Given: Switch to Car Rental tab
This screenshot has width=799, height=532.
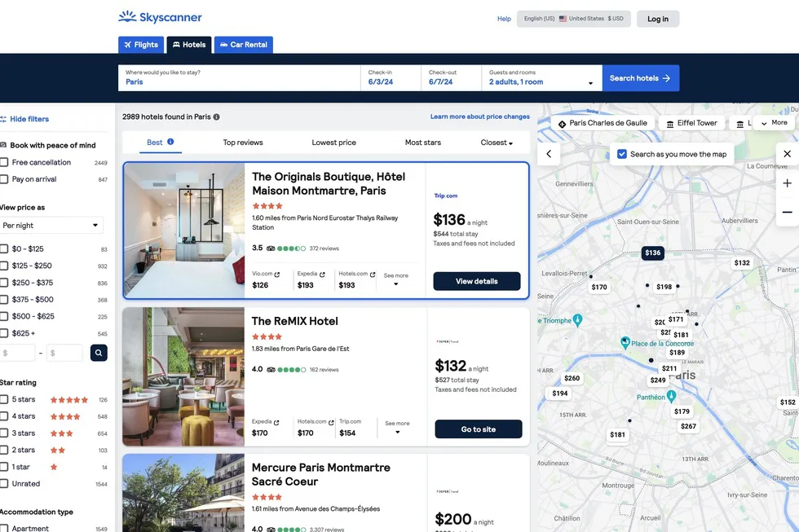Looking at the screenshot, I should [x=244, y=45].
